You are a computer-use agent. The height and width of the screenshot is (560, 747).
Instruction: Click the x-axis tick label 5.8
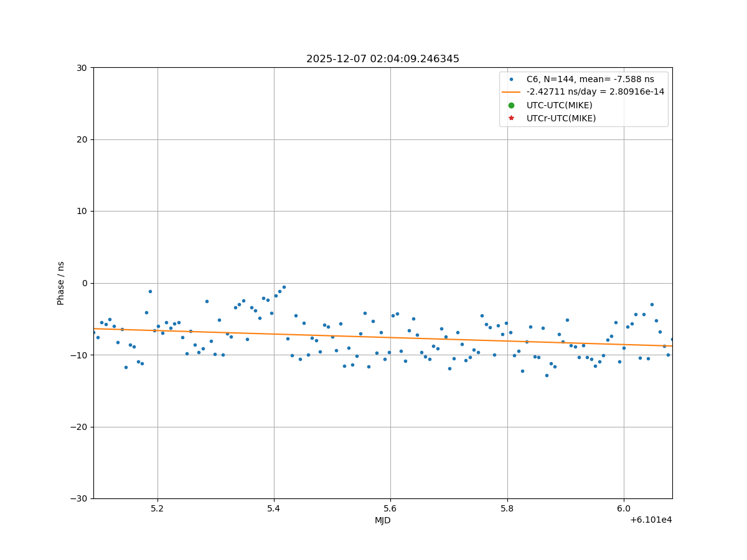click(x=507, y=508)
